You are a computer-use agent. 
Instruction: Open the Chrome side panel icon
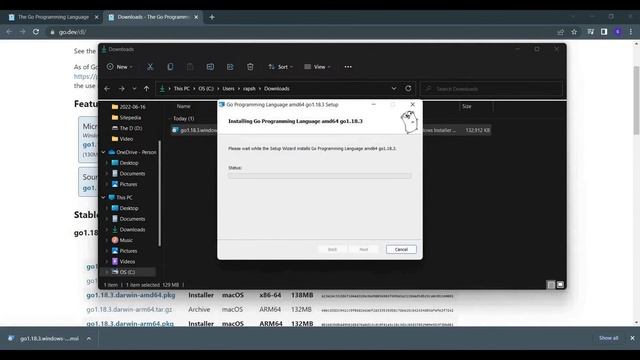604,32
